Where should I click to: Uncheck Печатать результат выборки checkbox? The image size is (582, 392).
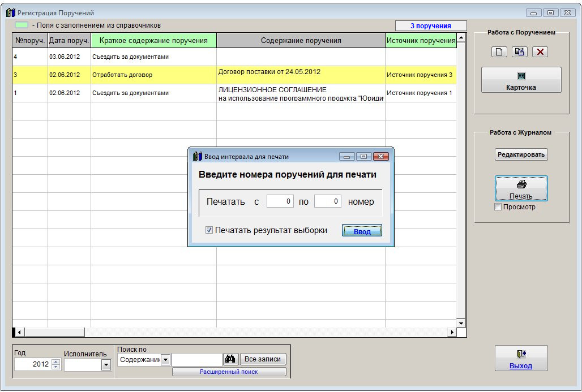click(209, 230)
